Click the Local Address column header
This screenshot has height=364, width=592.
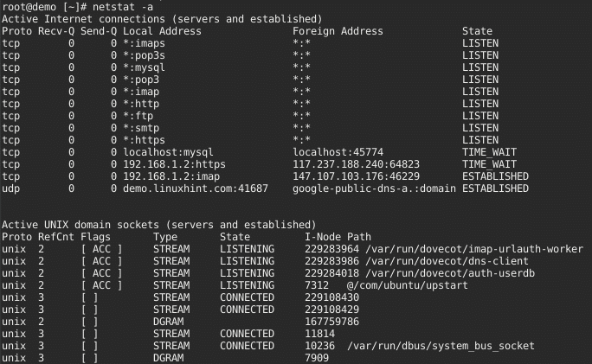point(162,31)
